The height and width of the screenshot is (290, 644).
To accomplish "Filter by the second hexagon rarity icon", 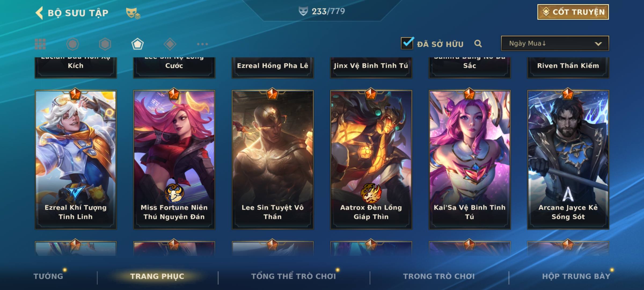I will 105,44.
